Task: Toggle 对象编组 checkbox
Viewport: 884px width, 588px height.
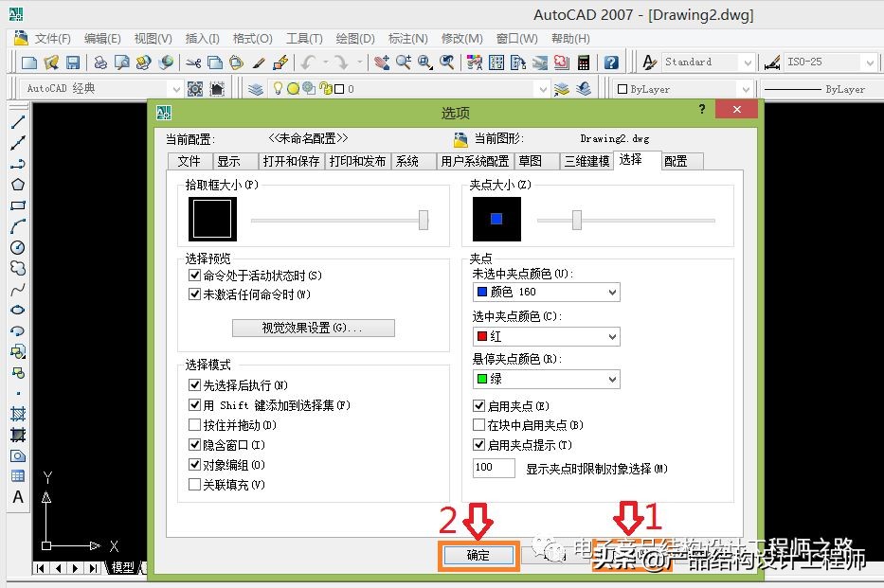Action: click(x=194, y=465)
